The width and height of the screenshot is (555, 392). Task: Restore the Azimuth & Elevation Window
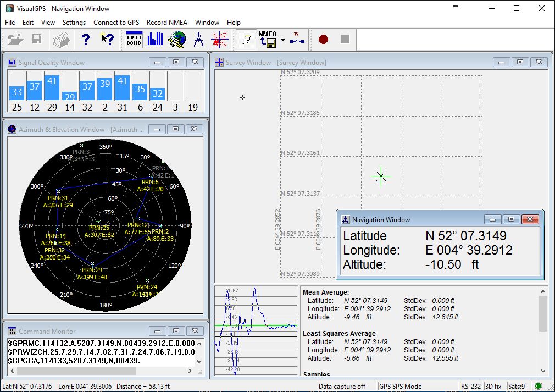click(x=175, y=129)
